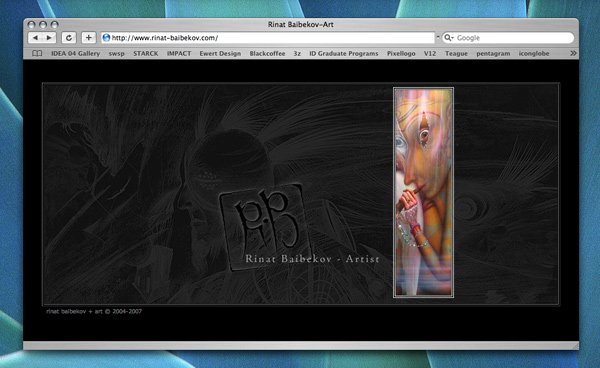Expand the bookmarks overflow chevron

(x=573, y=53)
